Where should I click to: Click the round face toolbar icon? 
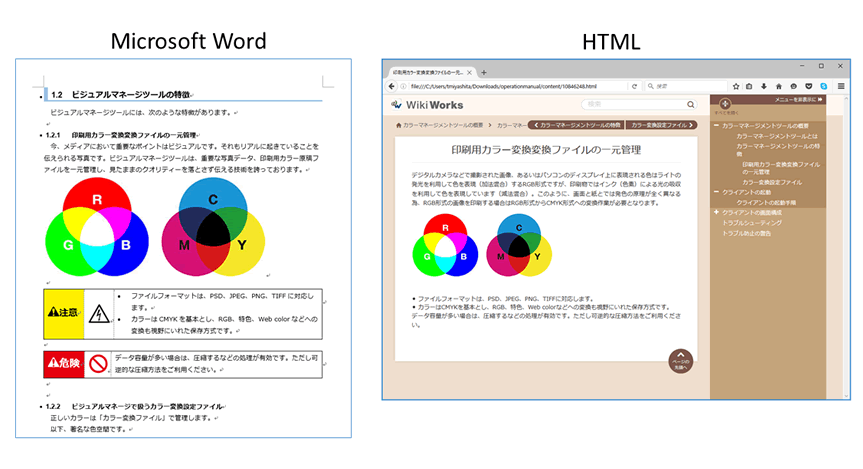click(x=793, y=86)
